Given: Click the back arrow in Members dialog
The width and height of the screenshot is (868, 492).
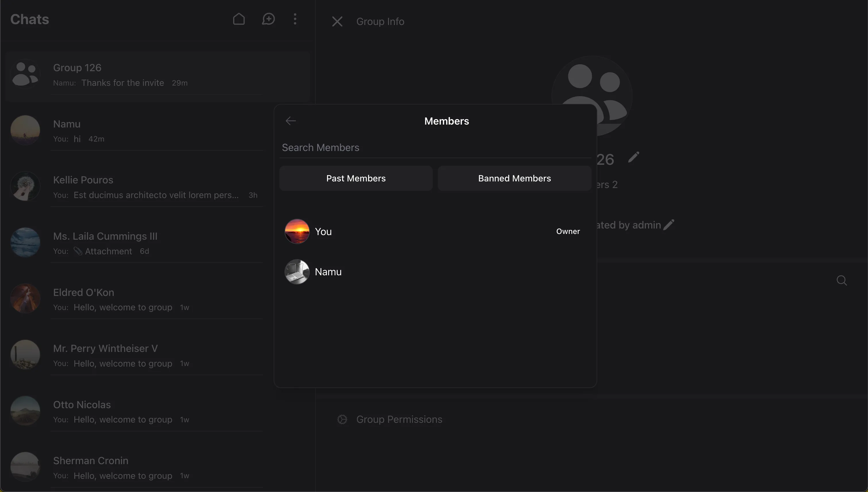Looking at the screenshot, I should [291, 121].
